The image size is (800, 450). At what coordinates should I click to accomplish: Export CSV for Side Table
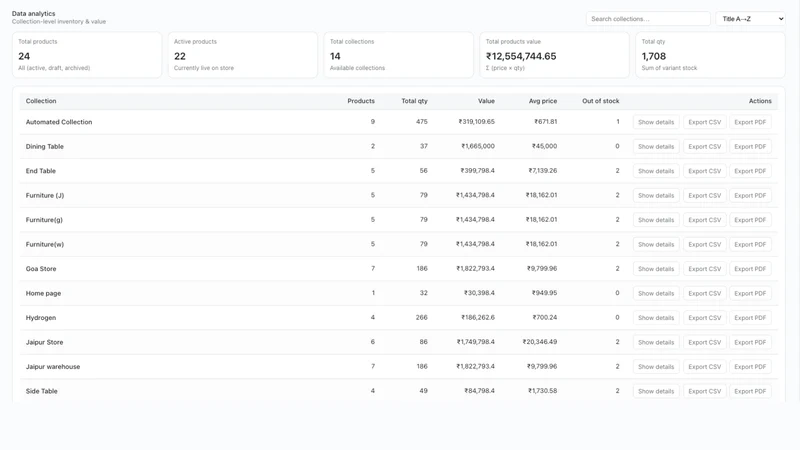pos(705,391)
